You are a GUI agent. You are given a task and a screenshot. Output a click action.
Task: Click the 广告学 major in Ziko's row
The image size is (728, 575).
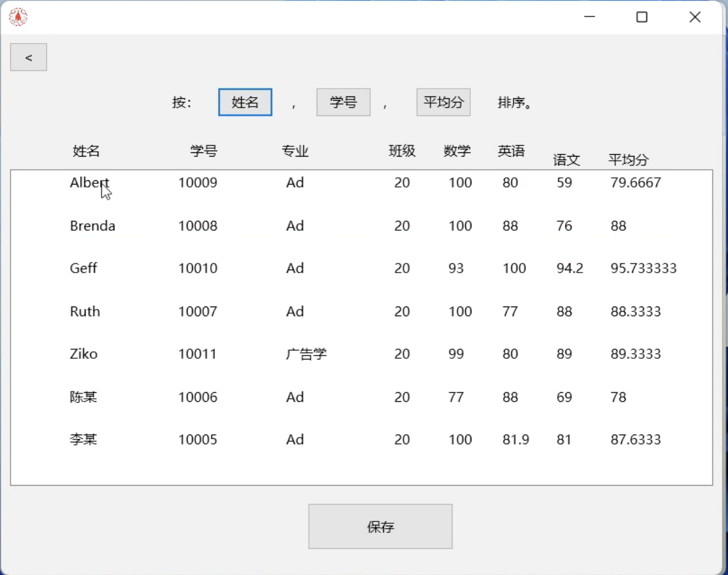[x=306, y=354]
